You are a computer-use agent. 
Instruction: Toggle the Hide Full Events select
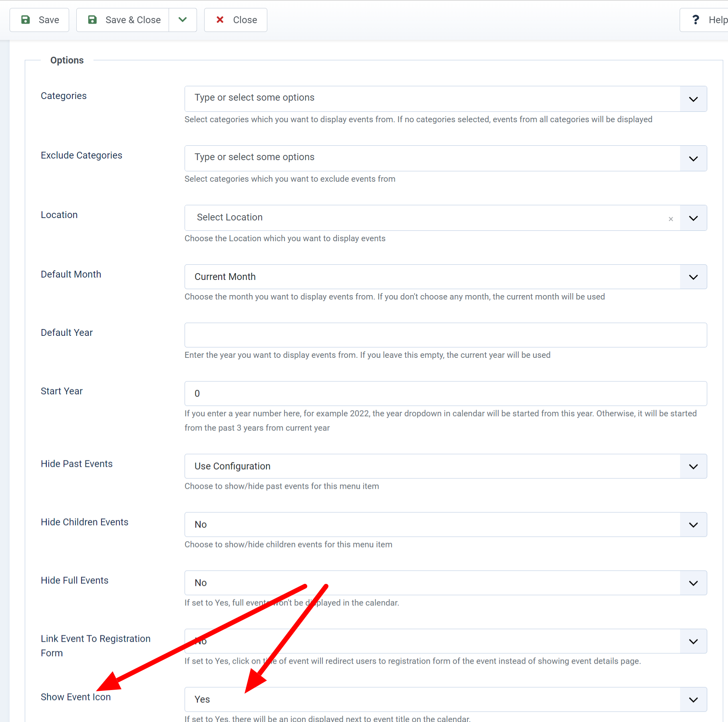coord(432,583)
